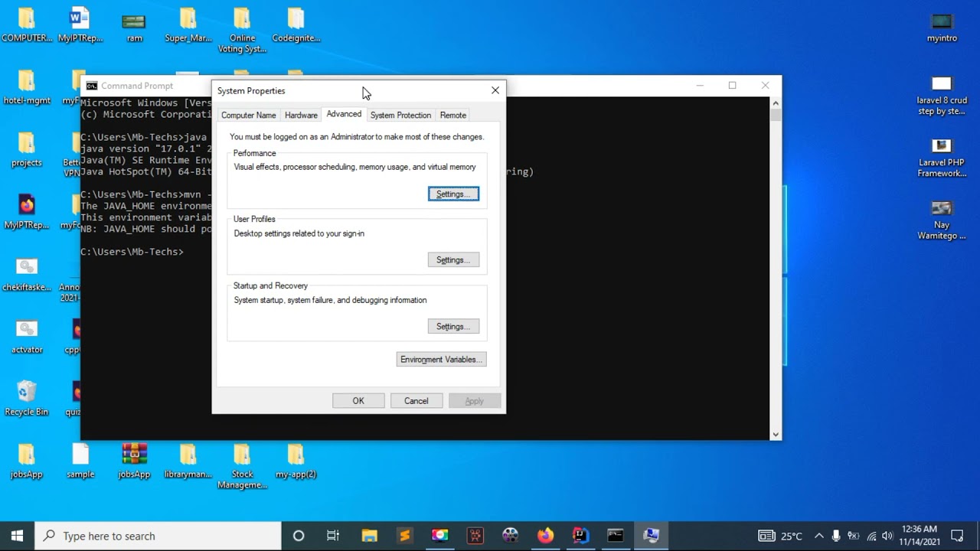Open the Environment Variables dialog
980x551 pixels.
tap(441, 360)
